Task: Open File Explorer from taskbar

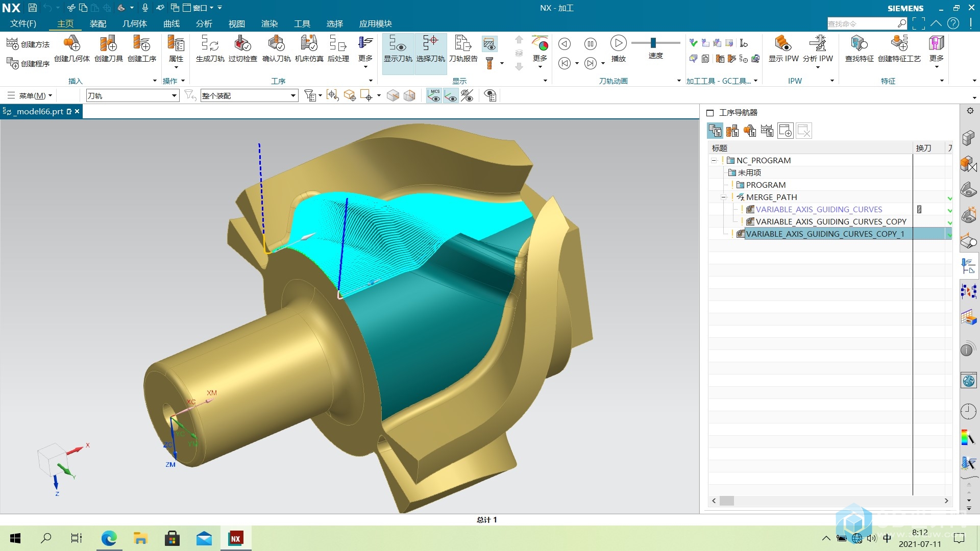Action: [x=140, y=538]
